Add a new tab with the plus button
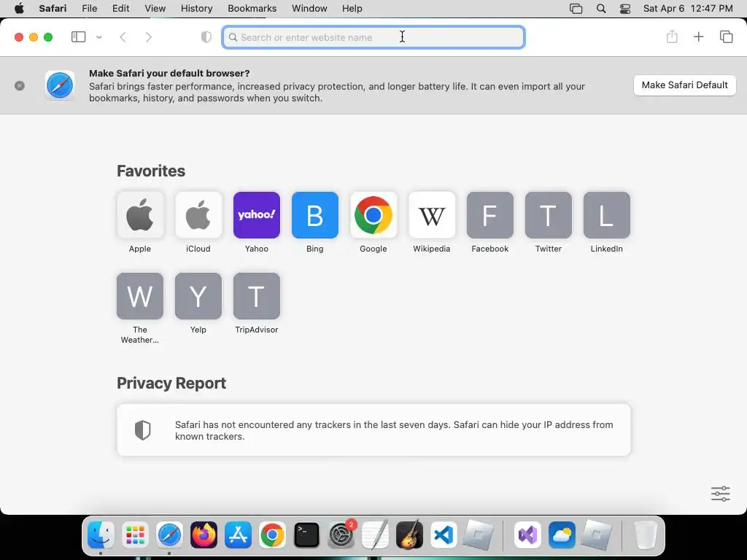 click(698, 36)
